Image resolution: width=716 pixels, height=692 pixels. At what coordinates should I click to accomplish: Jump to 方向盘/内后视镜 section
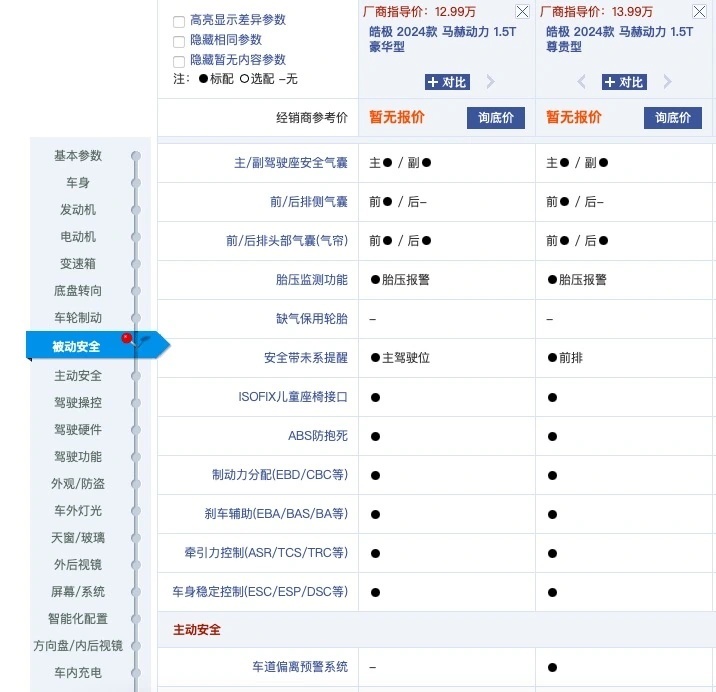click(78, 645)
